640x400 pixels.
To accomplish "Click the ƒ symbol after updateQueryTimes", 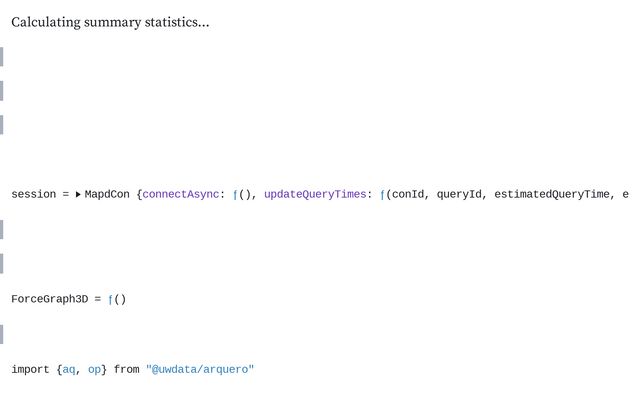I will coord(383,194).
